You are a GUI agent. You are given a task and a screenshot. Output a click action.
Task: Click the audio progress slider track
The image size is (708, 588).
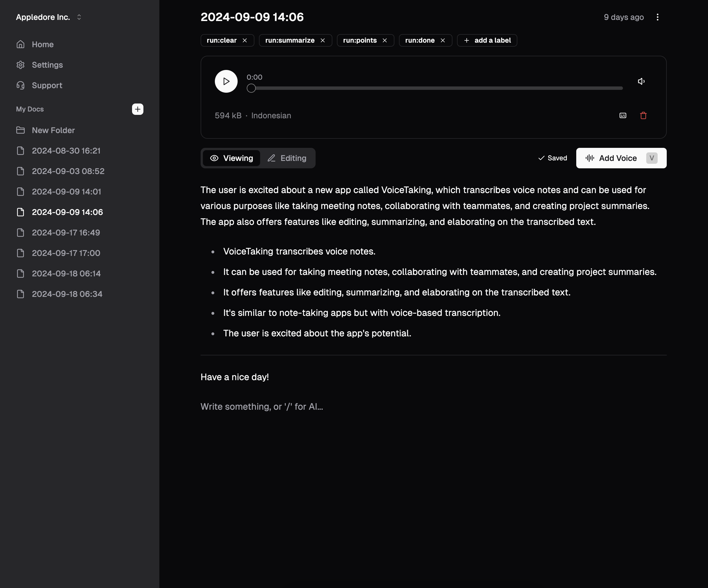[437, 88]
